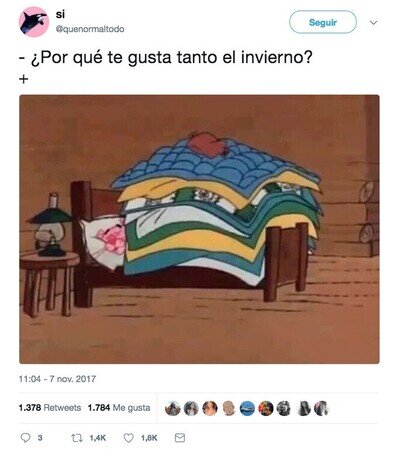Open the Pink Panther bed image
Viewport: 400px width, 454px height.
[x=199, y=229]
